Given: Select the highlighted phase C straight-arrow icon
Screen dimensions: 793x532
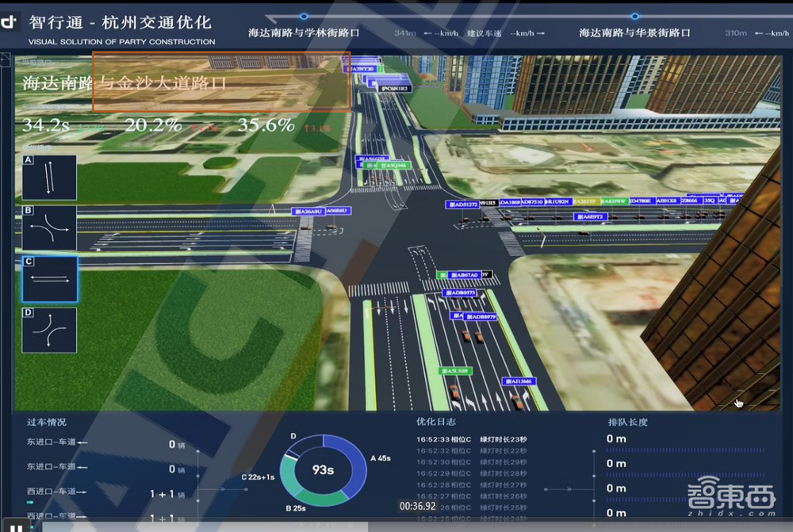Looking at the screenshot, I should tap(49, 279).
